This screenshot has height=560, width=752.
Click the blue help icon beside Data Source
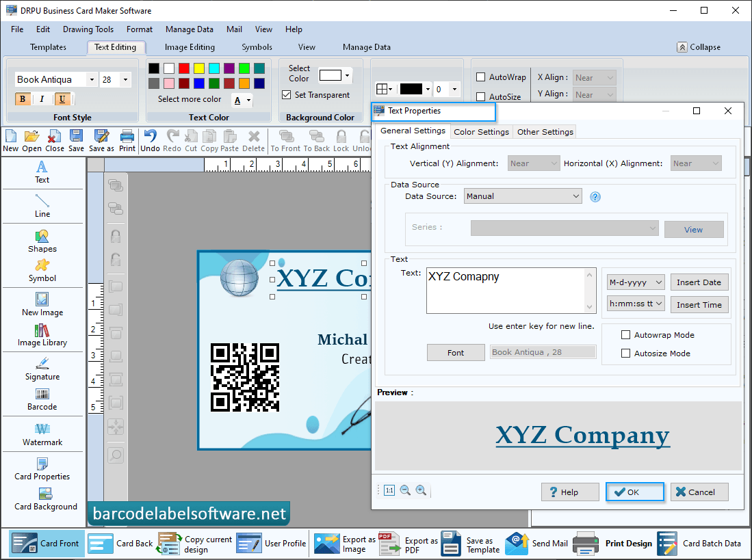click(x=595, y=197)
